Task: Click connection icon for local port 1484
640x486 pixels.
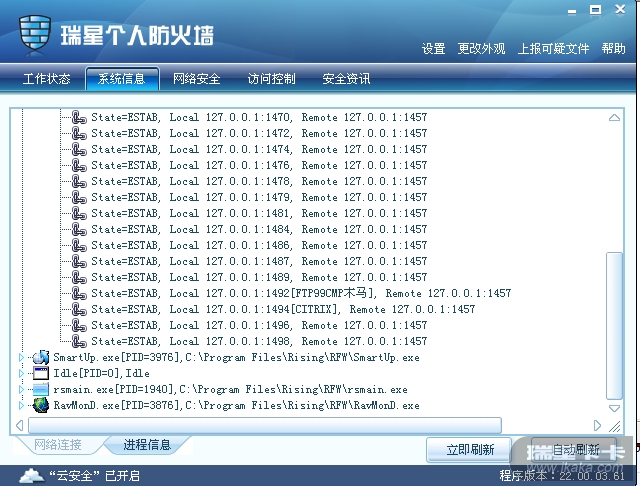Action: [x=79, y=229]
